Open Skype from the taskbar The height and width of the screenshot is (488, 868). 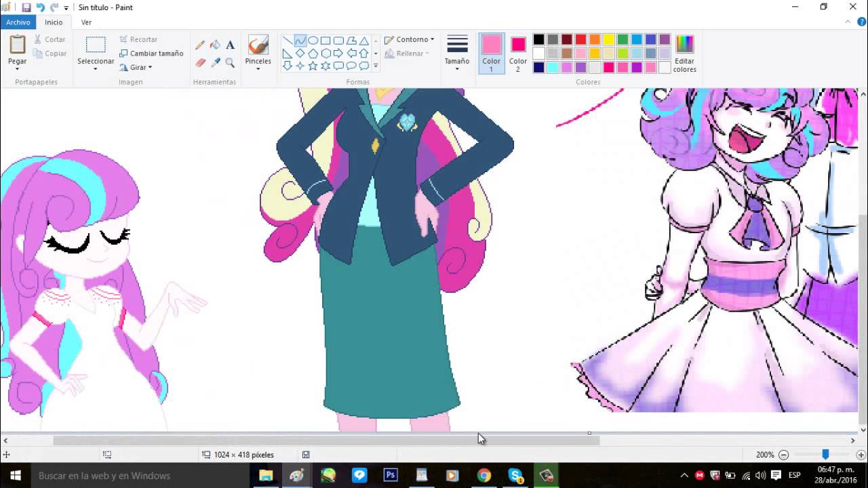(x=515, y=475)
